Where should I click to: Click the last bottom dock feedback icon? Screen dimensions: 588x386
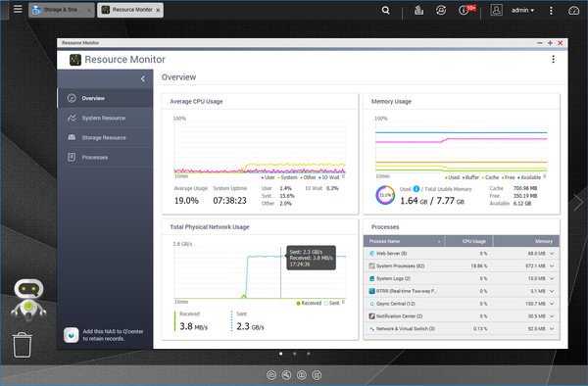[x=317, y=375]
